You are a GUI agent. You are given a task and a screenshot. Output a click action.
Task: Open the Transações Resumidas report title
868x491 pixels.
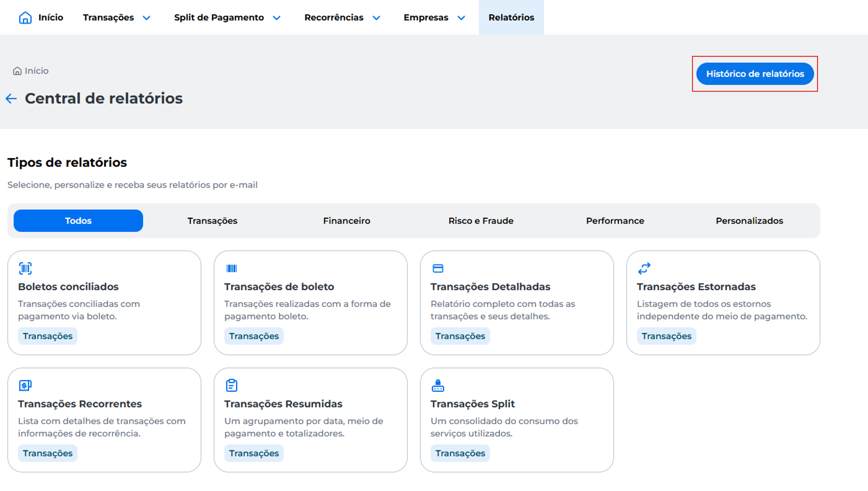[x=283, y=404]
